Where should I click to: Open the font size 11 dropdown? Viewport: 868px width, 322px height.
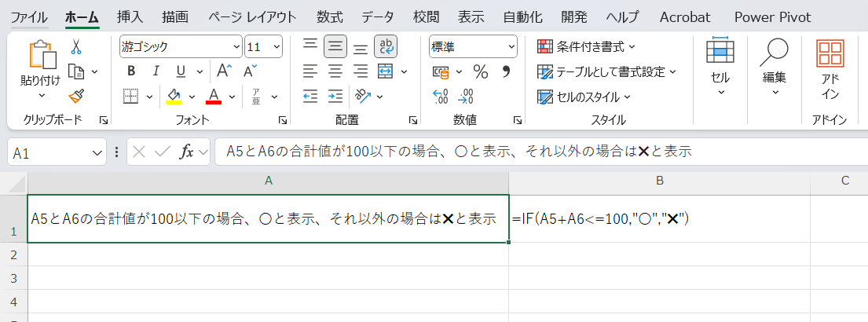point(277,46)
